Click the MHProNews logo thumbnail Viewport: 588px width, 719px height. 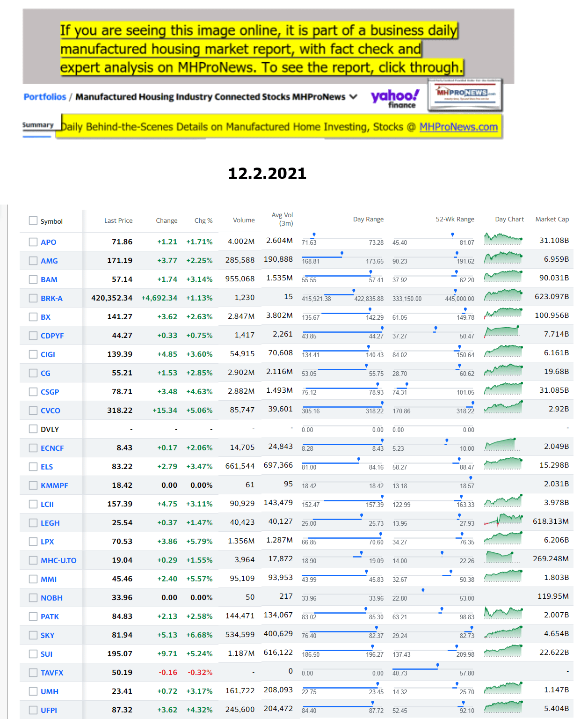pyautogui.click(x=465, y=95)
